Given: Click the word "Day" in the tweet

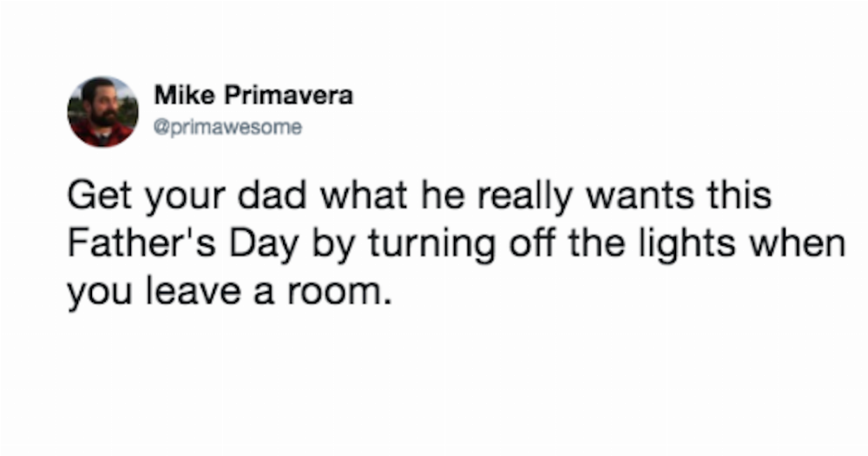Looking at the screenshot, I should [x=264, y=245].
